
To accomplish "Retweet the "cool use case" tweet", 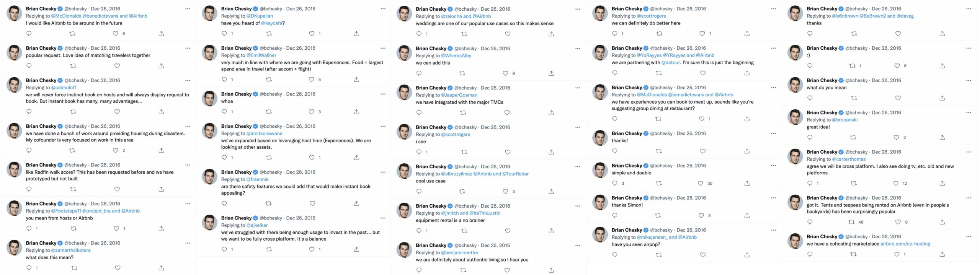I will (x=462, y=191).
